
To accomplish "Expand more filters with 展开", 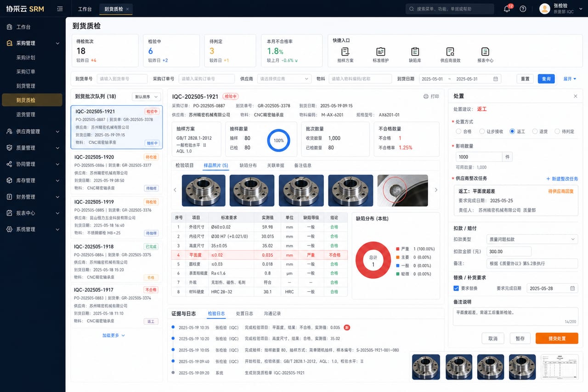I will tap(570, 79).
